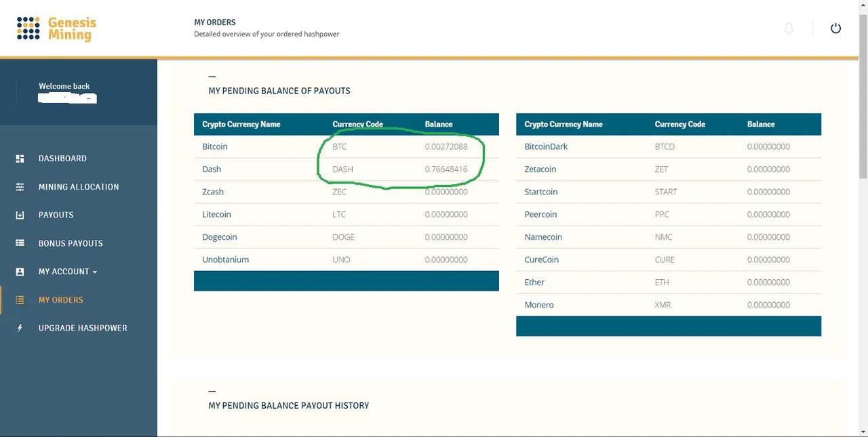Click the CURE currency code
Screen dimensions: 868x437
pyautogui.click(x=665, y=259)
